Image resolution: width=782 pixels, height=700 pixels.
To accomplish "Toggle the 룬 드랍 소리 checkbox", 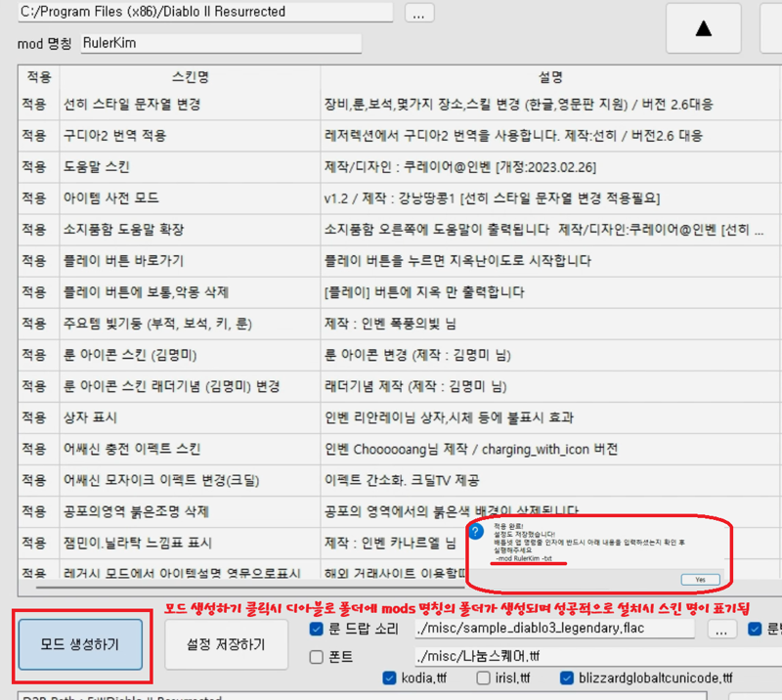I will (x=316, y=629).
